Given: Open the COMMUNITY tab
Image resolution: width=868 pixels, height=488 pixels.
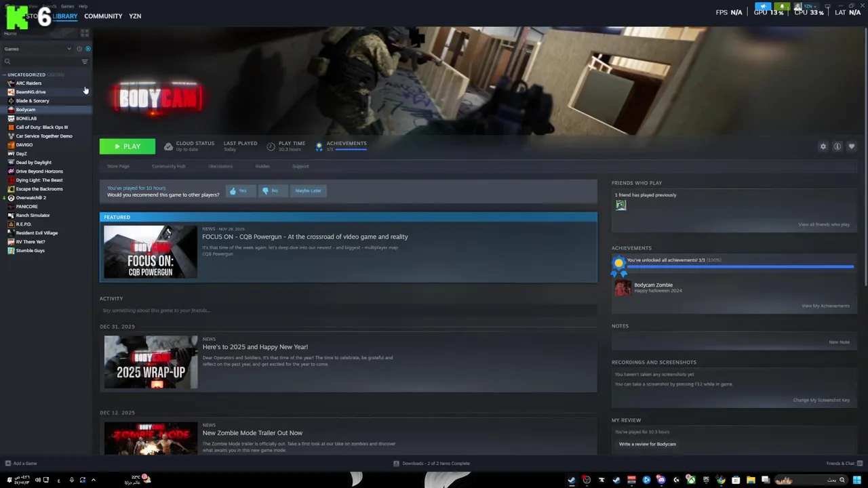Looking at the screenshot, I should coord(103,16).
